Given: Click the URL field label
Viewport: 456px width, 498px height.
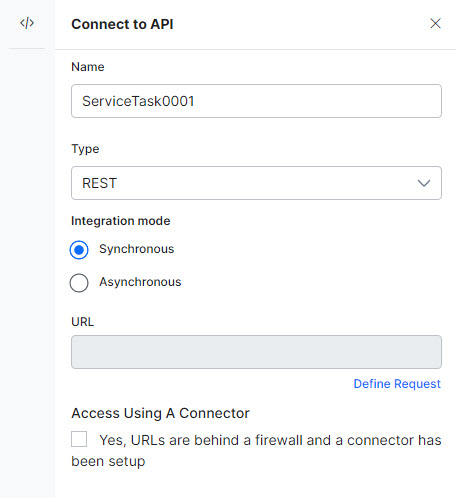Looking at the screenshot, I should coord(83,322).
